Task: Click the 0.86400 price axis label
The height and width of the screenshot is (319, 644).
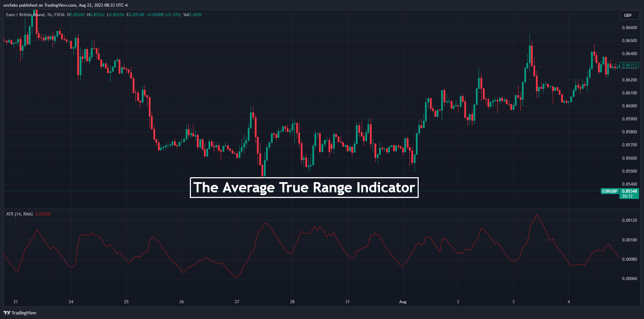Action: tap(629, 54)
